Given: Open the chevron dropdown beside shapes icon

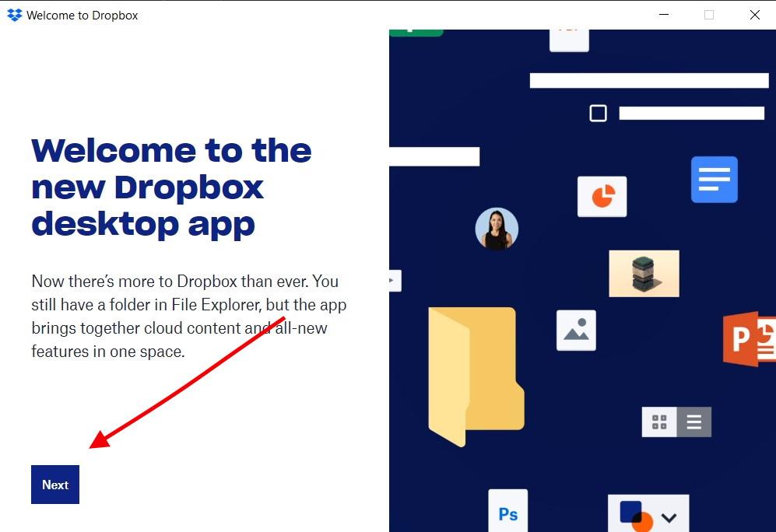Looking at the screenshot, I should pos(669,518).
